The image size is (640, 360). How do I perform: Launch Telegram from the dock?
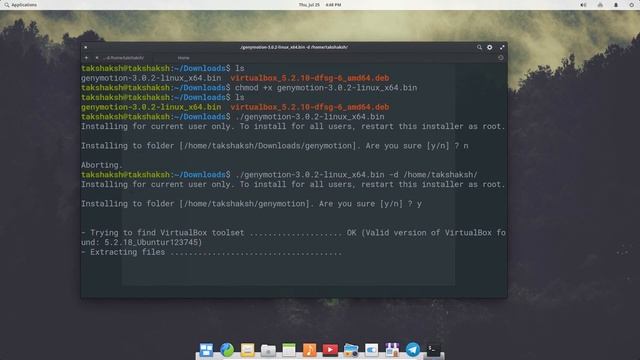click(x=413, y=350)
